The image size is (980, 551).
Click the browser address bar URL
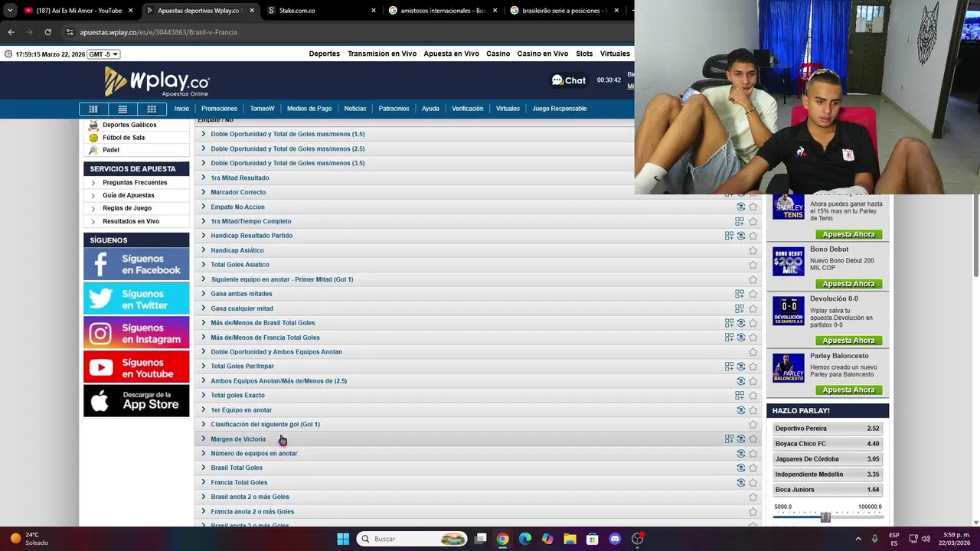[x=158, y=32]
